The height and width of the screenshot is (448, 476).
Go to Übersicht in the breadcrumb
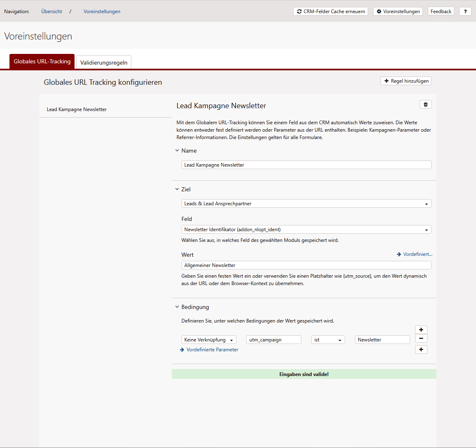coord(51,12)
